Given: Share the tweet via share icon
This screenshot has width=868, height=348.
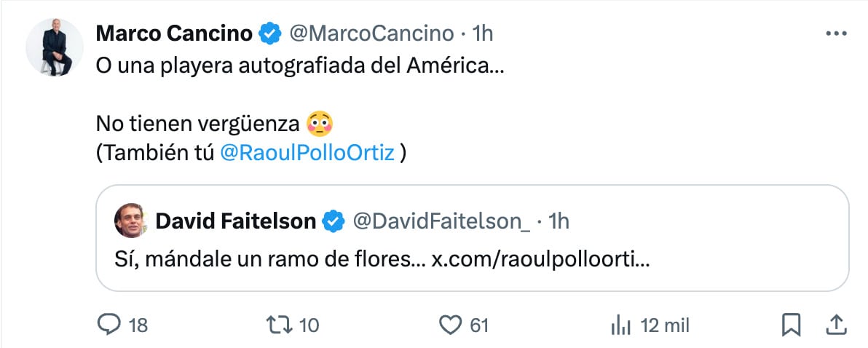Looking at the screenshot, I should pos(837,324).
